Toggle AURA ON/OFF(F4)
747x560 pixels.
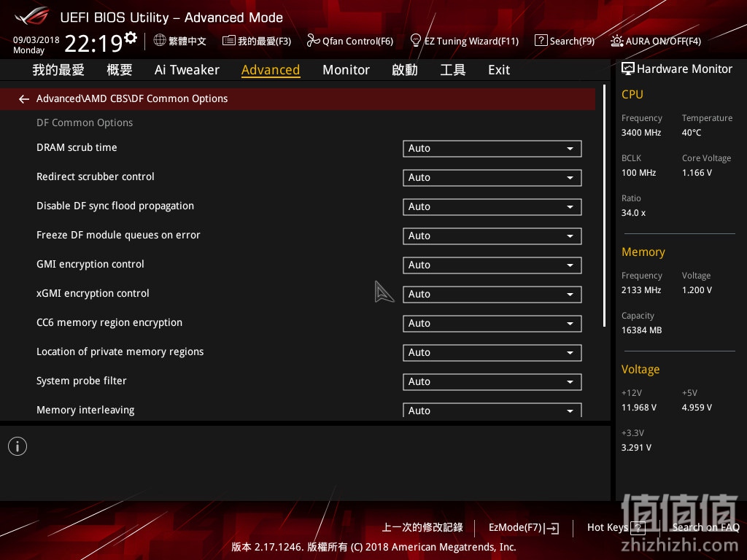(656, 41)
